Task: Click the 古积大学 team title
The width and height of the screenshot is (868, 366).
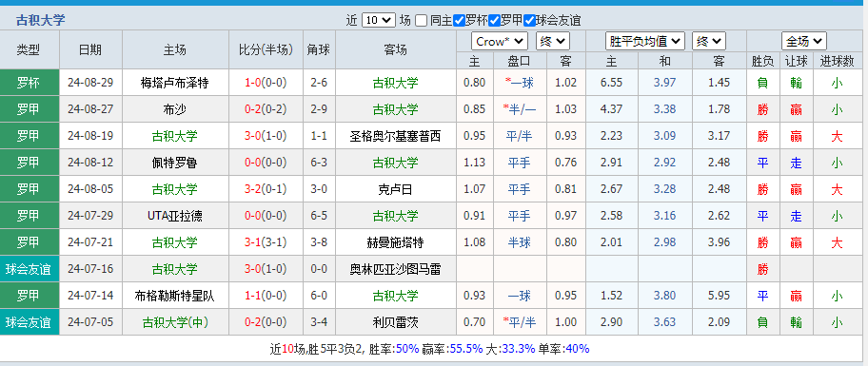Action: click(x=40, y=21)
